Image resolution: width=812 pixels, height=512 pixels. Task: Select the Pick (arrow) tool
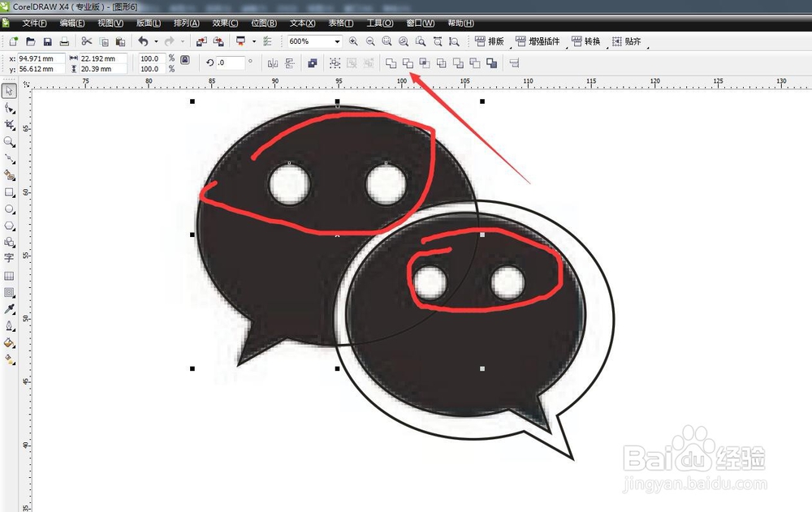pyautogui.click(x=9, y=91)
